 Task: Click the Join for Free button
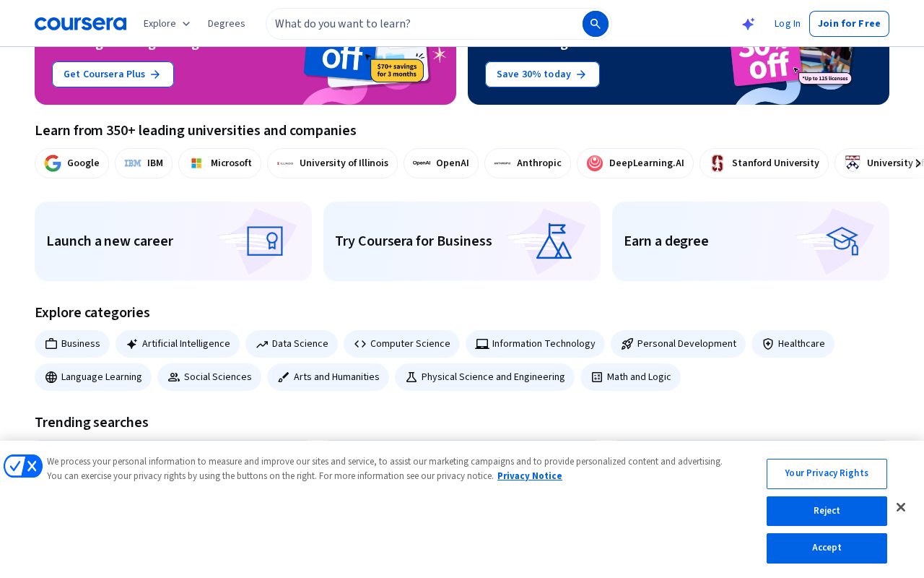849,24
